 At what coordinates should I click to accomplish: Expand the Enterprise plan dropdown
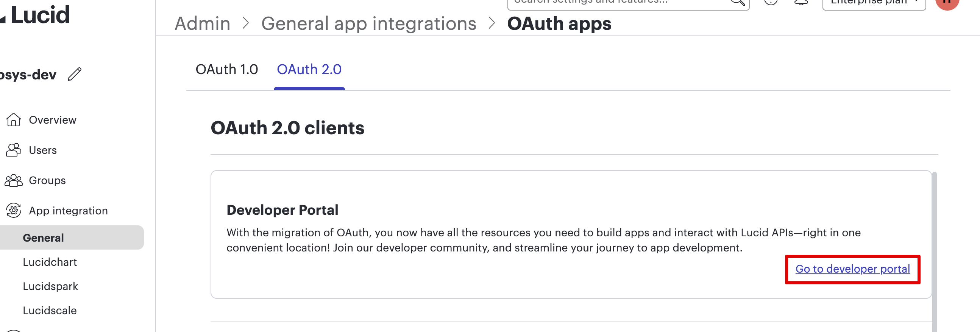[874, 3]
